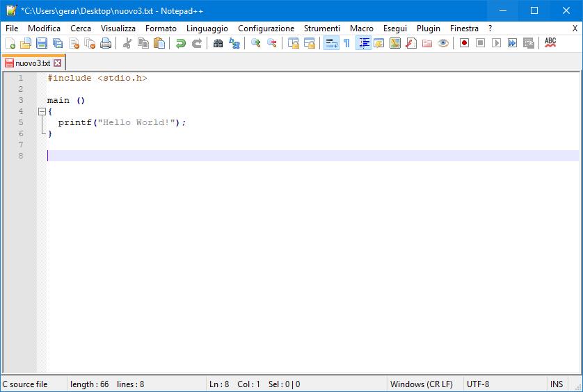Toggle file monitoring eye icon
The width and height of the screenshot is (583, 392).
point(443,44)
